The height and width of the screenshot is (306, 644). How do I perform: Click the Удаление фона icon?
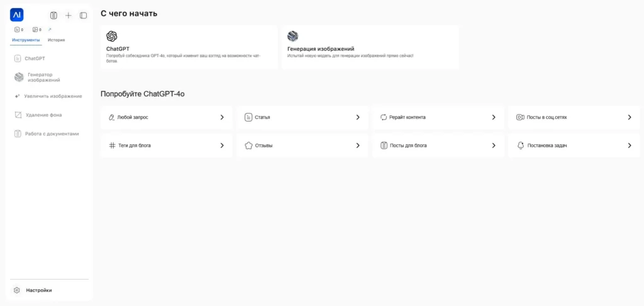(x=19, y=115)
